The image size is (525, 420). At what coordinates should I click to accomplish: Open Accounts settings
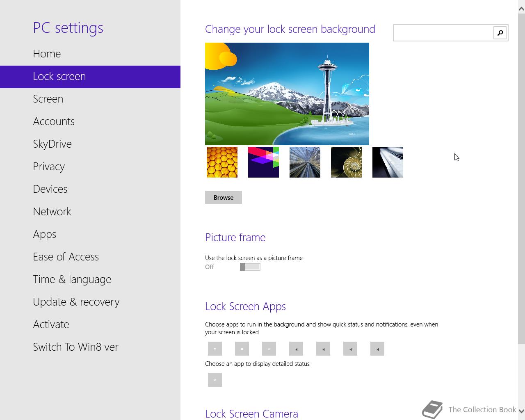tap(90, 121)
